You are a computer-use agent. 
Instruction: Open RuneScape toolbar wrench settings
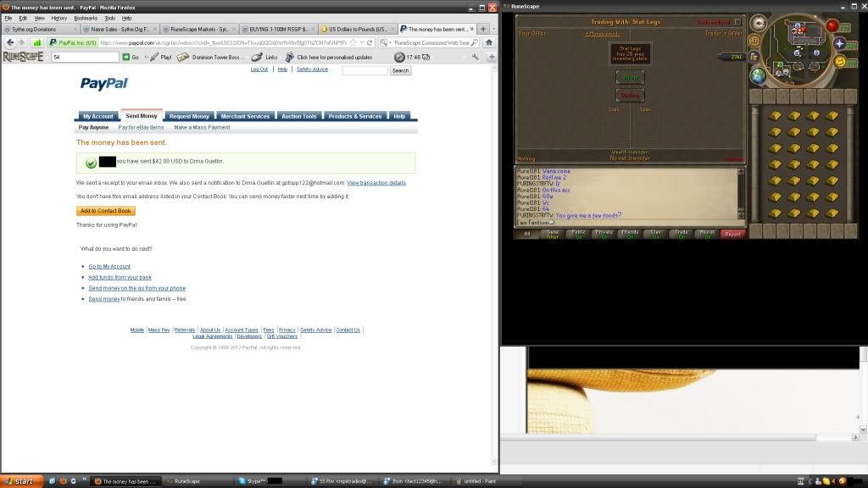(475, 57)
